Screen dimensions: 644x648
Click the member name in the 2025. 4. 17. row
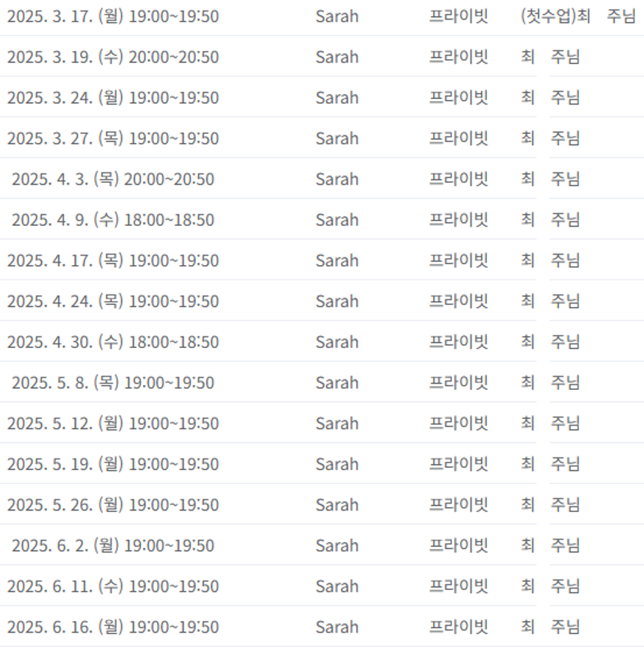click(x=551, y=260)
